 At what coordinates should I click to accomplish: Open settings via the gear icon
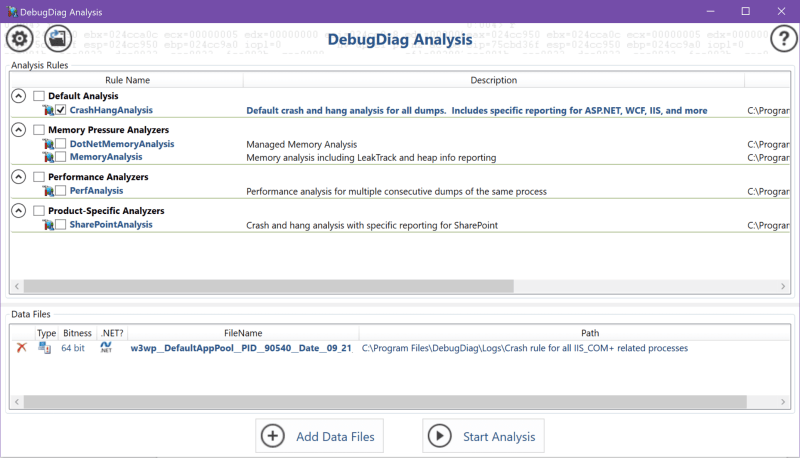coord(19,38)
